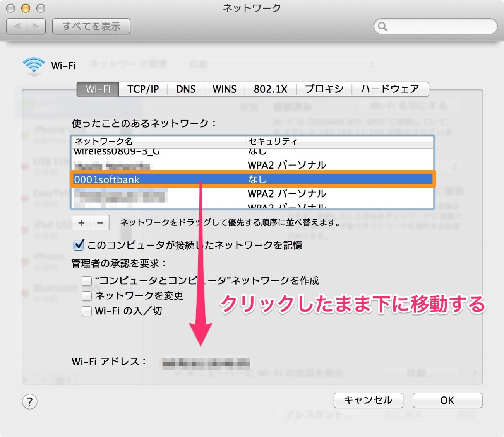
Task: Switch to the 802.1X tab
Action: (x=271, y=89)
